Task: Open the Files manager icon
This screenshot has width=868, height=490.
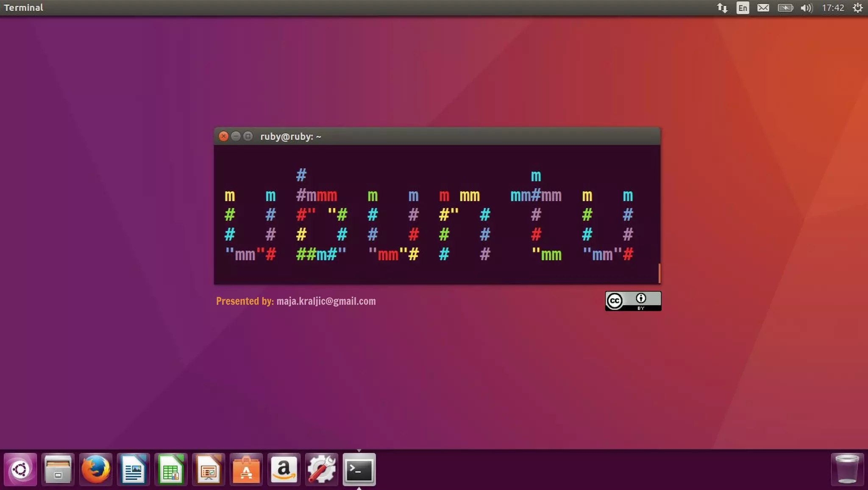Action: pos(58,469)
